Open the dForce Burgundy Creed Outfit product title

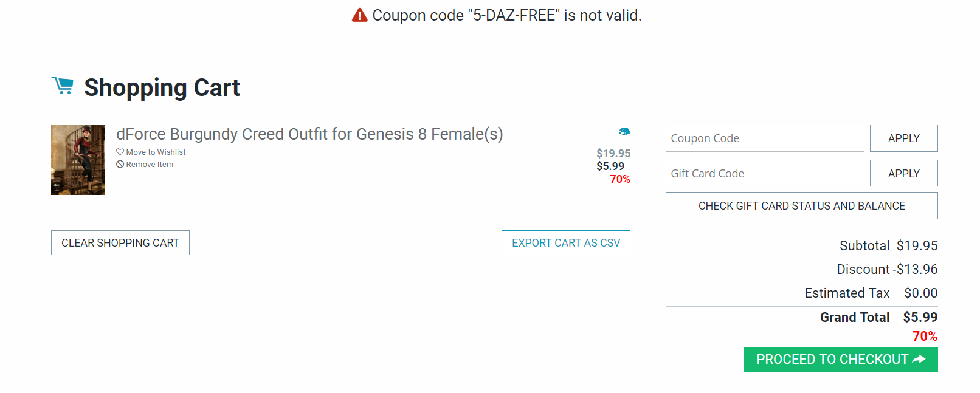(x=309, y=134)
